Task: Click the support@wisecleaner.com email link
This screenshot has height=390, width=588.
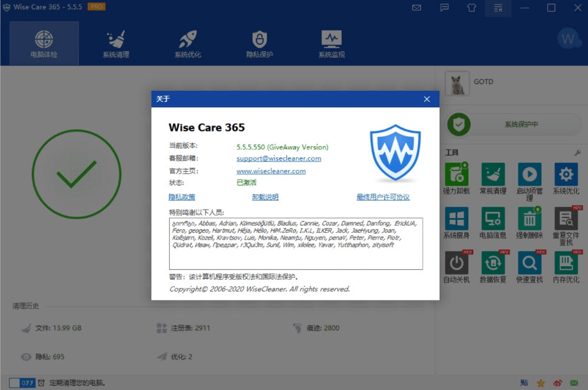Action: pyautogui.click(x=279, y=158)
